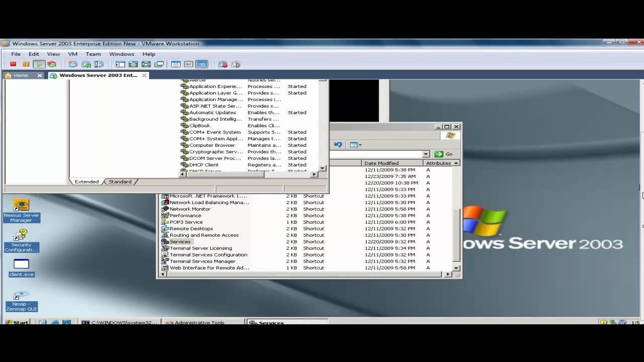Close the Windows Server 2003 tab
Image resolution: width=644 pixels, height=362 pixels.
tap(144, 75)
